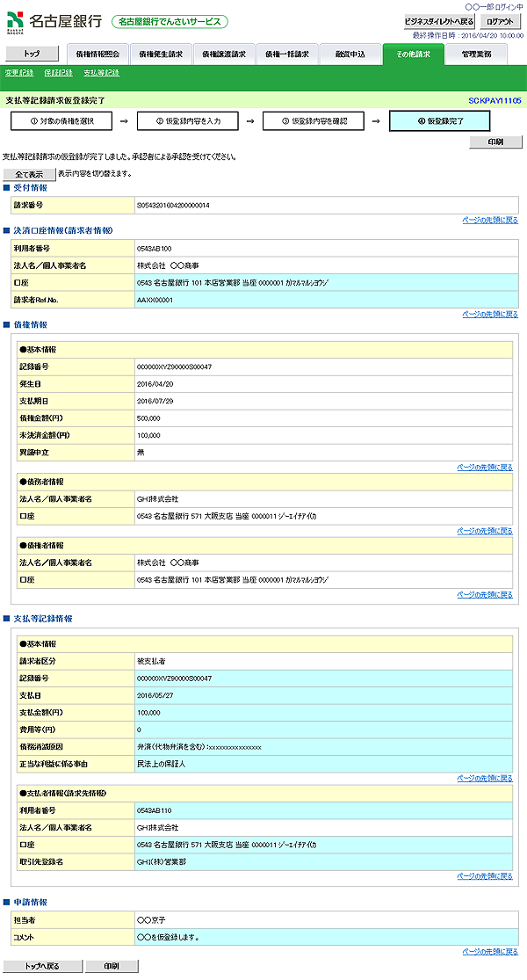Image resolution: width=527 pixels, height=980 pixels.
Task: Open the 債権発生請求 tab
Action: 161,54
